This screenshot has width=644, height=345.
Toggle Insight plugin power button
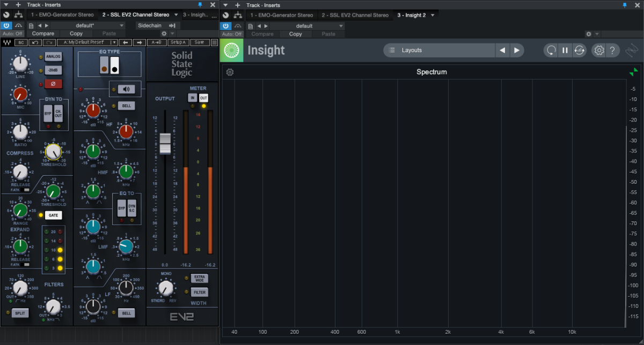point(225,25)
